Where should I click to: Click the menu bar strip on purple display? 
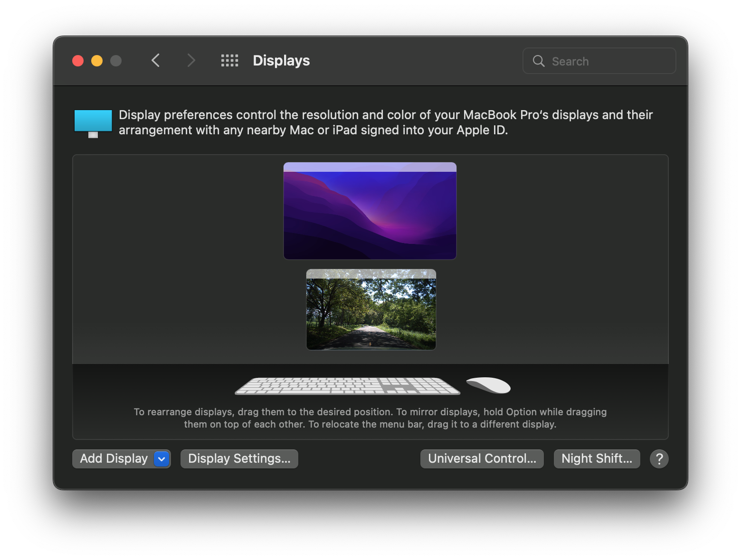[x=370, y=167]
